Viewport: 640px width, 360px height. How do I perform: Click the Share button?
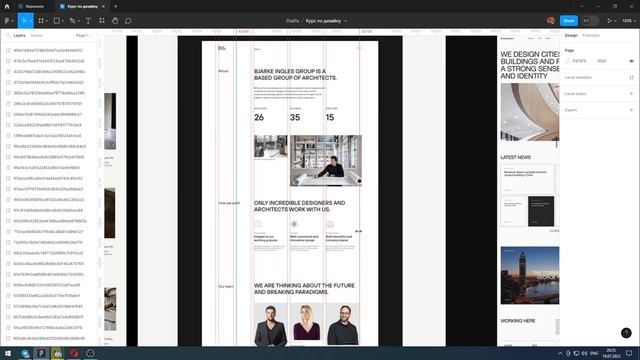click(569, 20)
